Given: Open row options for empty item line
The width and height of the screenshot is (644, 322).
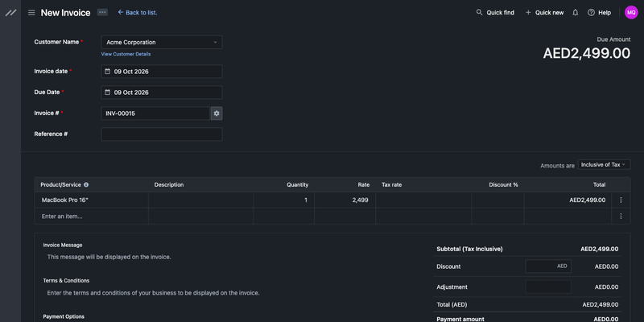Looking at the screenshot, I should 621,216.
